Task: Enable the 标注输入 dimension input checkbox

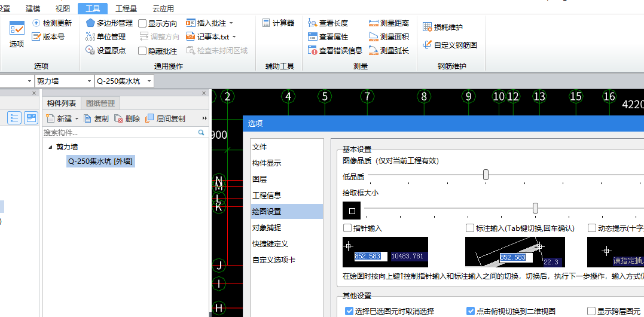Action: pyautogui.click(x=470, y=228)
